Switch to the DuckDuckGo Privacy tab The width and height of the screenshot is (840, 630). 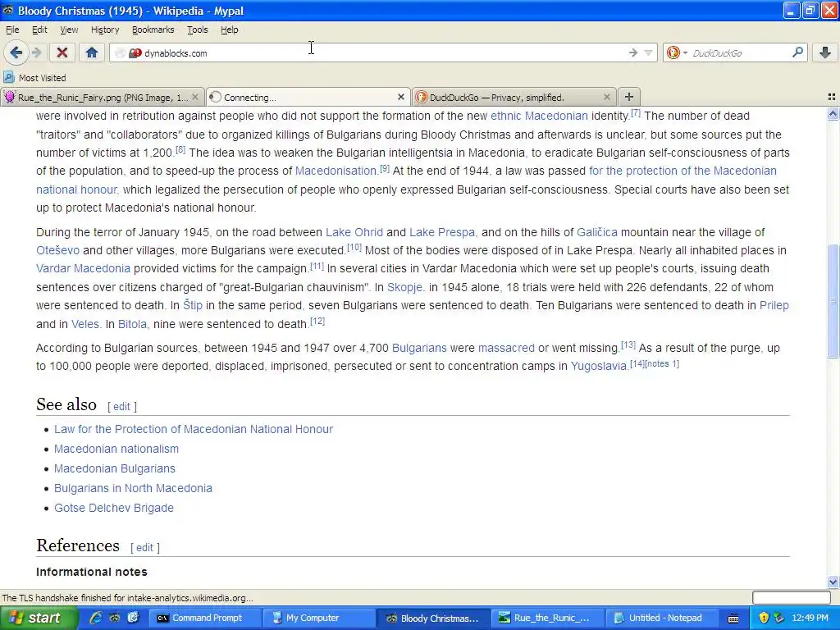coord(514,97)
